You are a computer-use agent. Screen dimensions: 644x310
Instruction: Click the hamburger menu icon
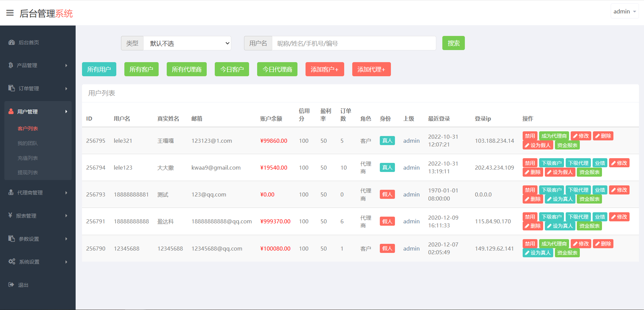10,13
